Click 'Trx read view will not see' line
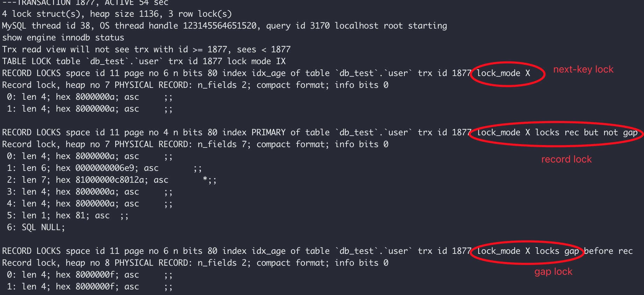Image resolution: width=644 pixels, height=295 pixels. click(x=146, y=50)
